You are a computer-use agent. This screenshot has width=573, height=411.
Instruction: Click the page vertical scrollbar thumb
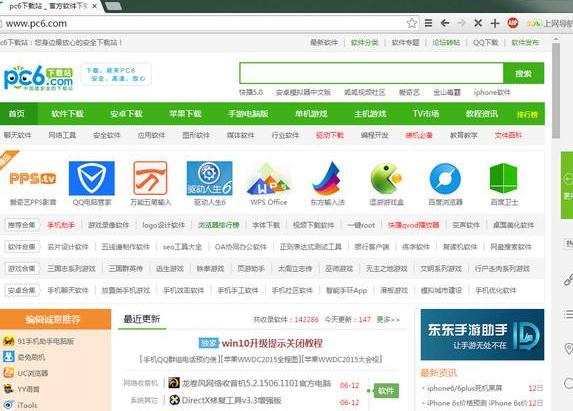[556, 90]
